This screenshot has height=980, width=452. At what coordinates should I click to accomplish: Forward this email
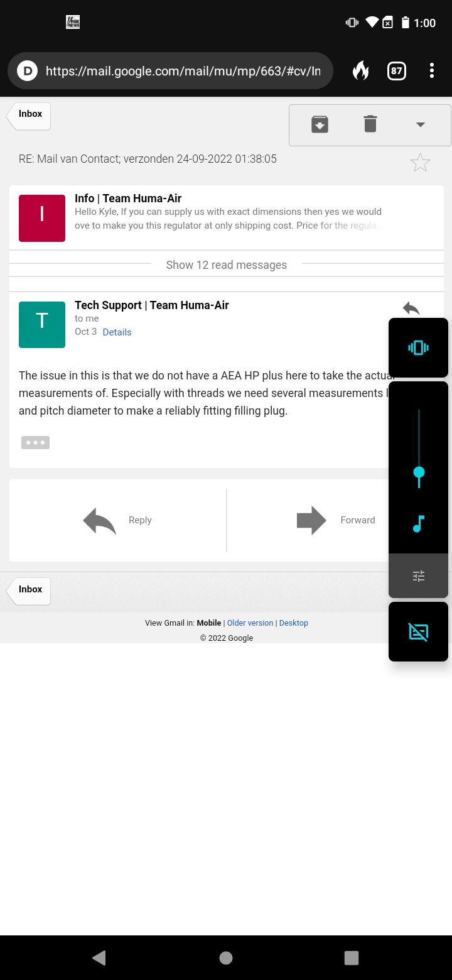tap(335, 520)
